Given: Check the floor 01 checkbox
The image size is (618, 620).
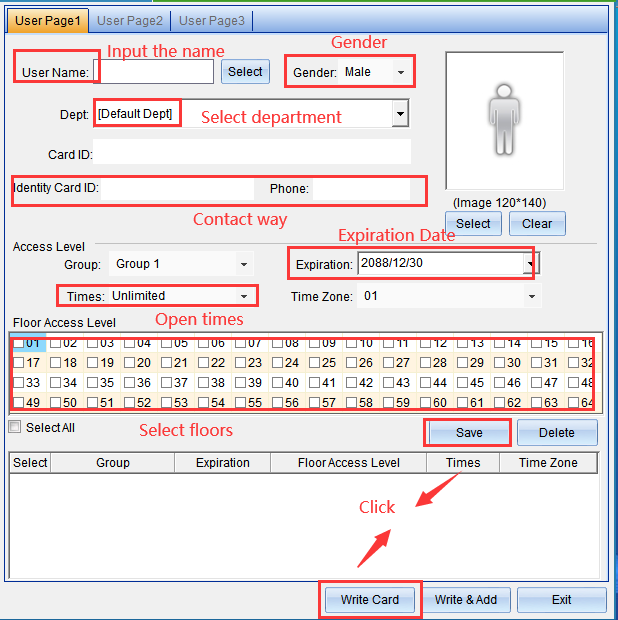Looking at the screenshot, I should click(x=19, y=344).
